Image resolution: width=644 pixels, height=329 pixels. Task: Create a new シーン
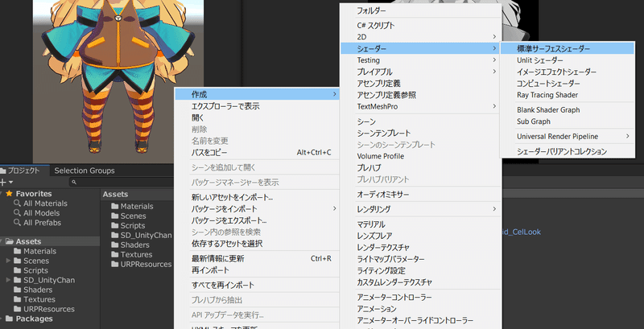(420, 121)
